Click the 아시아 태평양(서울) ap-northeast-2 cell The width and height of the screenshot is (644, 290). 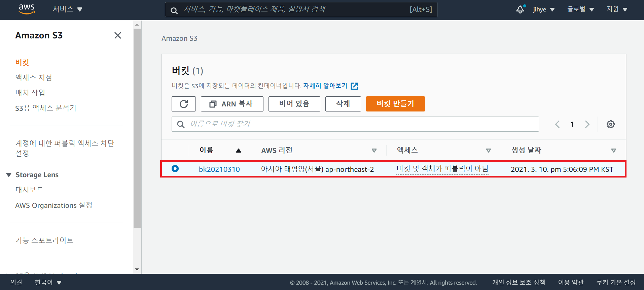click(317, 169)
